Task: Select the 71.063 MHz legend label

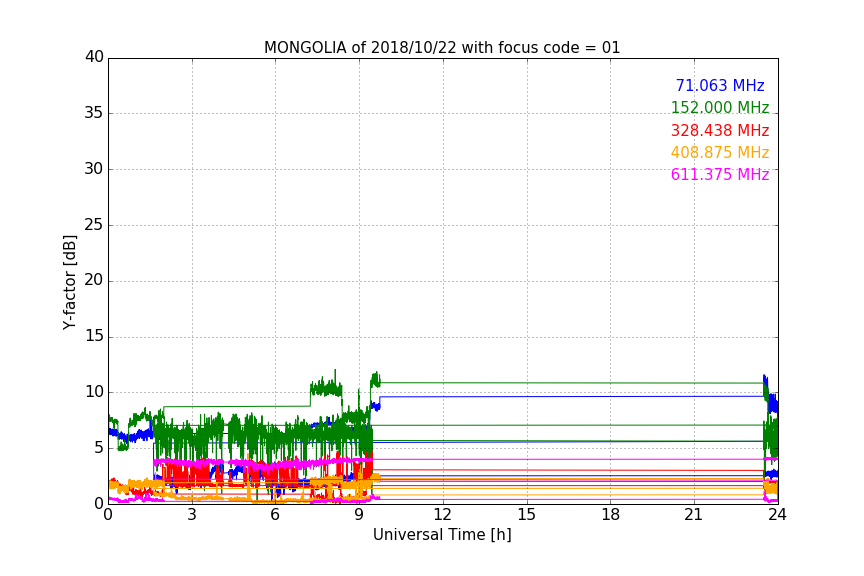Action: (720, 86)
